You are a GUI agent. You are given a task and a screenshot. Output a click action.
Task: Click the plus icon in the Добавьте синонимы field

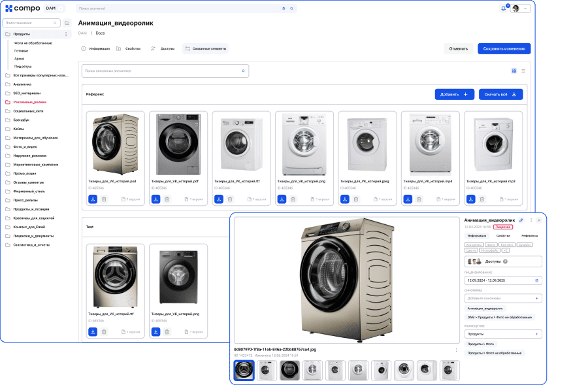(x=537, y=298)
